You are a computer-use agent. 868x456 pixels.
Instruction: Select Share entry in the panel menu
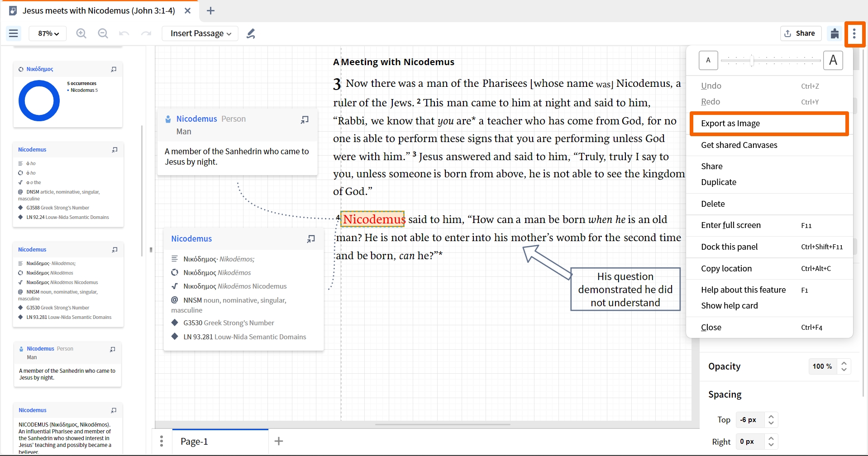(x=769, y=166)
